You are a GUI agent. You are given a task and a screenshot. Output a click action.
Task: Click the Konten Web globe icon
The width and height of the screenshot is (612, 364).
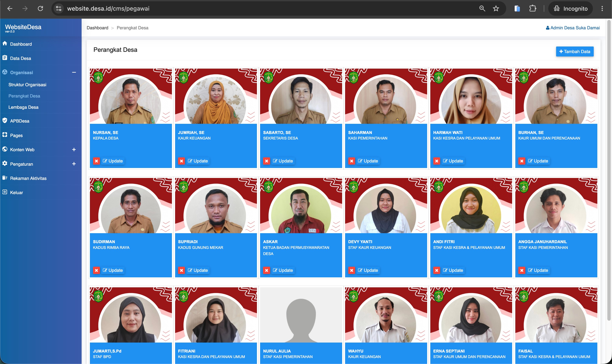(x=5, y=149)
